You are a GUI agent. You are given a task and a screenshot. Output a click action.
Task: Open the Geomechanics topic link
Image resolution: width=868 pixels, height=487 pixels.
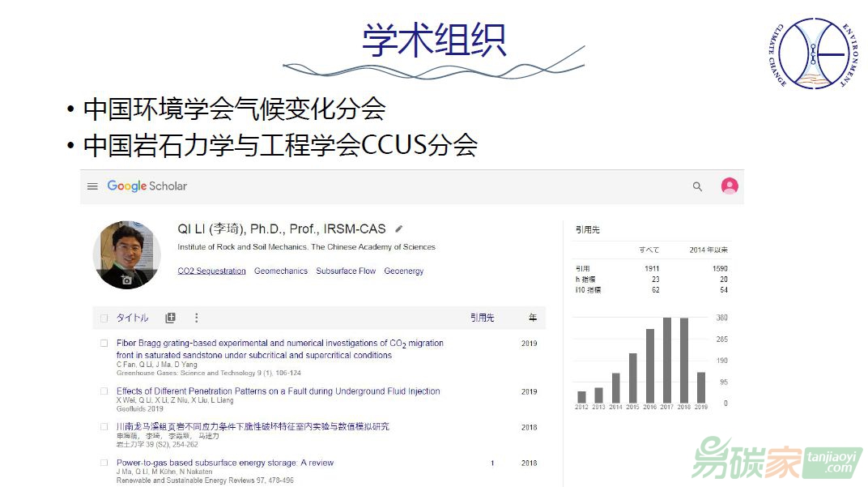point(281,271)
